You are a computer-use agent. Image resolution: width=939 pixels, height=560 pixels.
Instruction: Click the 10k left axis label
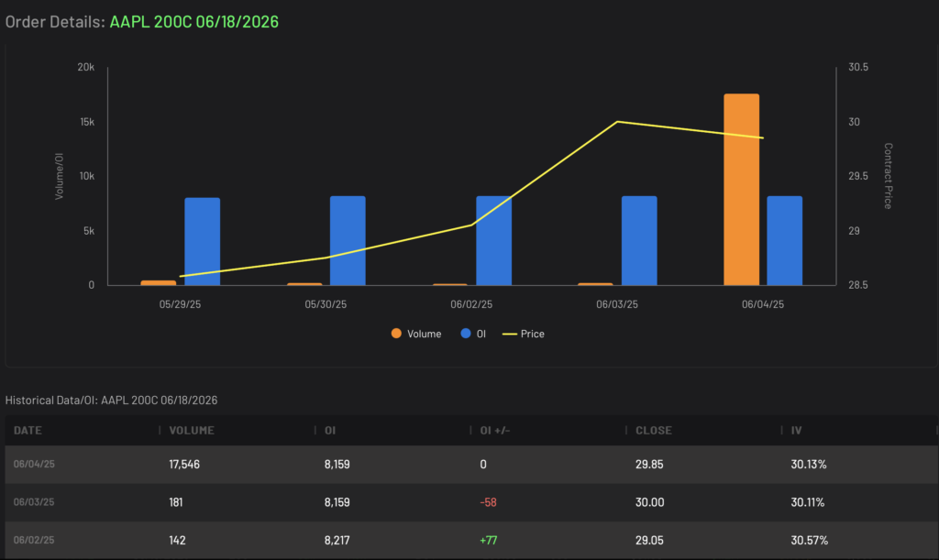click(87, 176)
